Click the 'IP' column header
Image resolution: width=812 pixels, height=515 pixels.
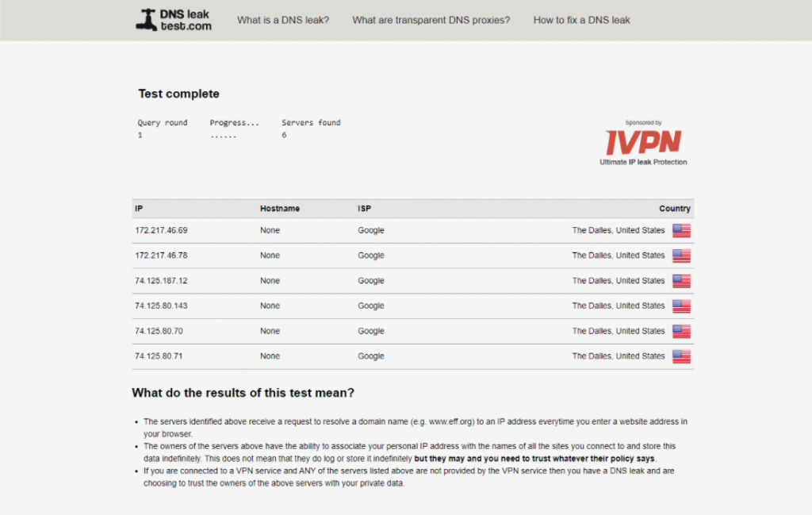pyautogui.click(x=139, y=208)
